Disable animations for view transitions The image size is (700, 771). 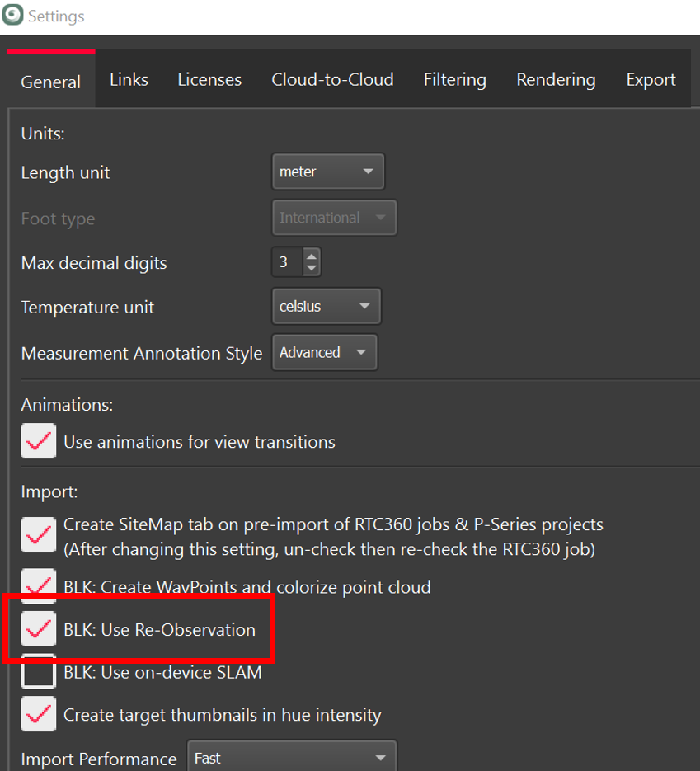tap(39, 441)
